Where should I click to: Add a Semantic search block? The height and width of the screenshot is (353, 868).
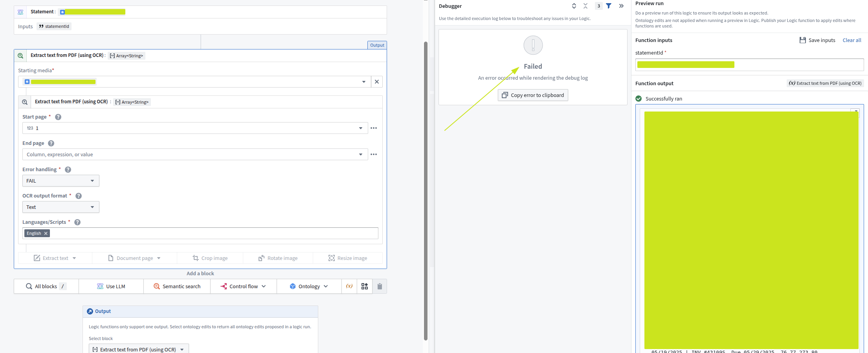[177, 286]
